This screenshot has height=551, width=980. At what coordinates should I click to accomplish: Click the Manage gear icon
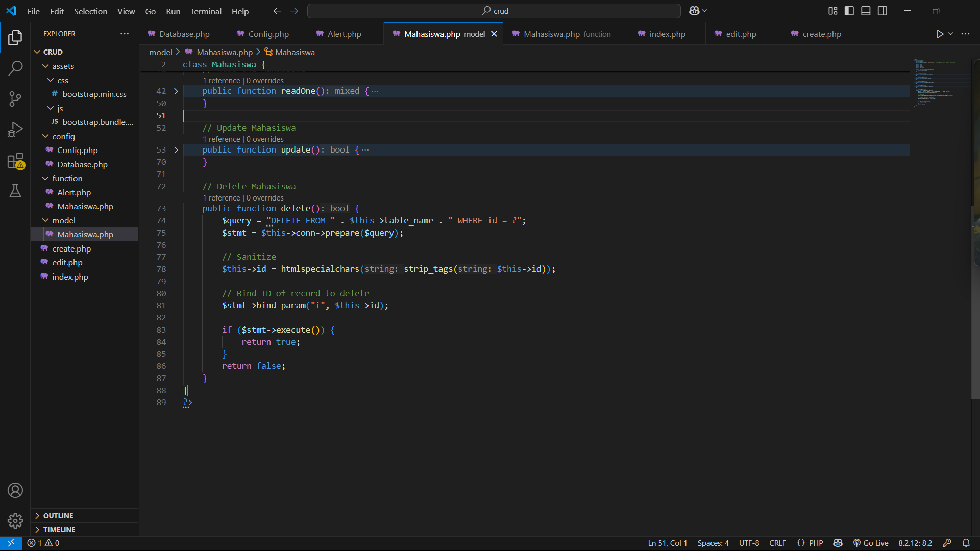pyautogui.click(x=15, y=520)
